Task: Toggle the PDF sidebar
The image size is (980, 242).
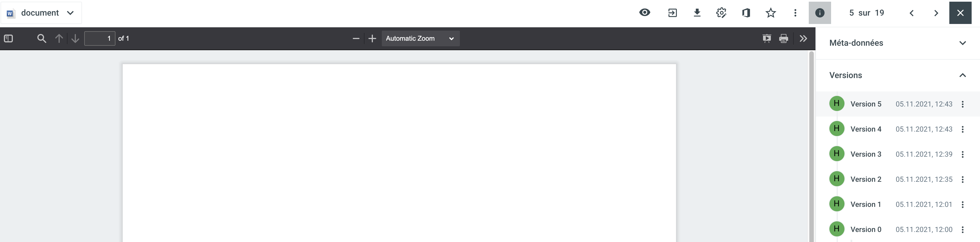Action: point(8,38)
